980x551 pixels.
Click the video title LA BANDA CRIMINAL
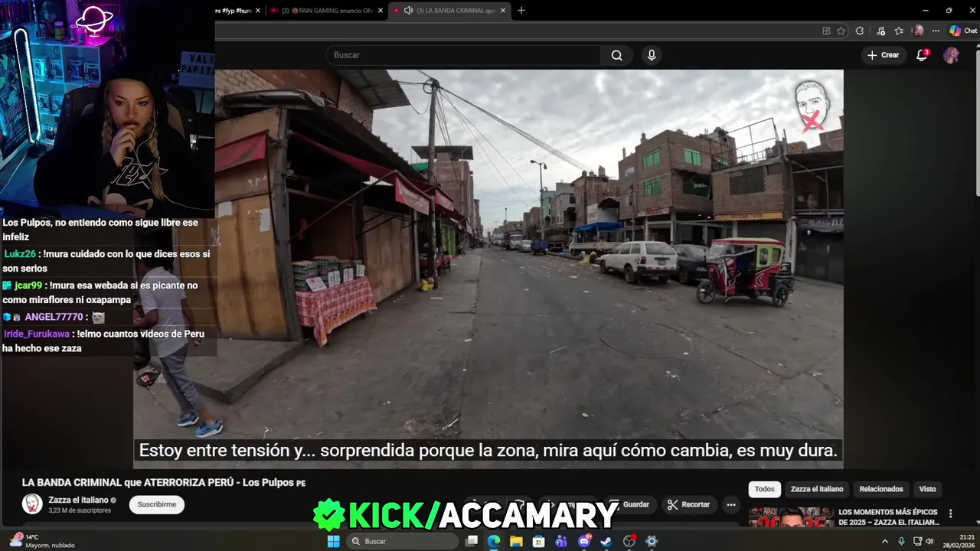coord(164,483)
